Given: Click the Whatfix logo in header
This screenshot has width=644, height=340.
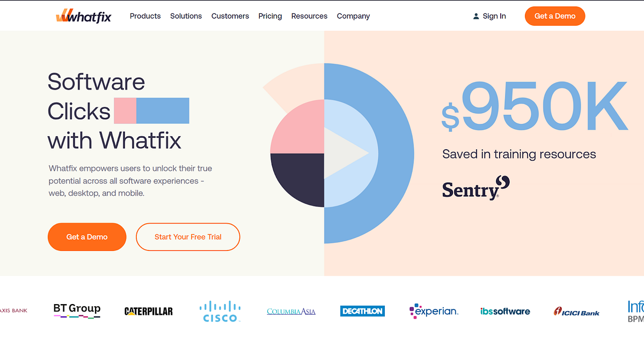Looking at the screenshot, I should click(83, 16).
